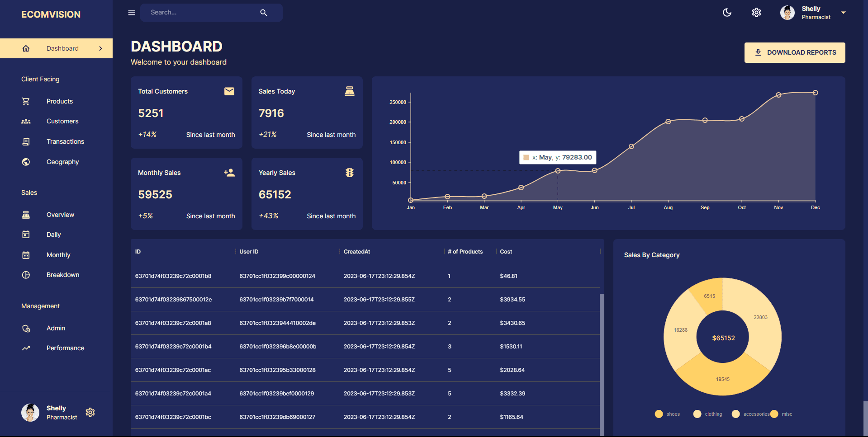Image resolution: width=868 pixels, height=437 pixels.
Task: Click the Download Reports button
Action: [794, 52]
